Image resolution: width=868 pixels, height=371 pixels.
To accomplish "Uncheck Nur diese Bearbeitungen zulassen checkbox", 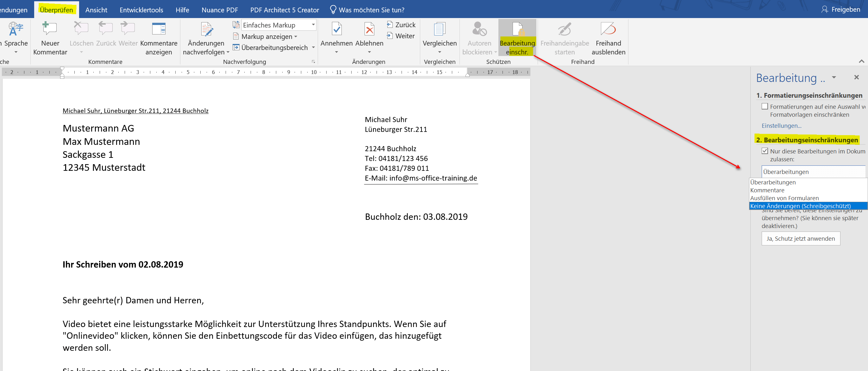I will tap(765, 151).
